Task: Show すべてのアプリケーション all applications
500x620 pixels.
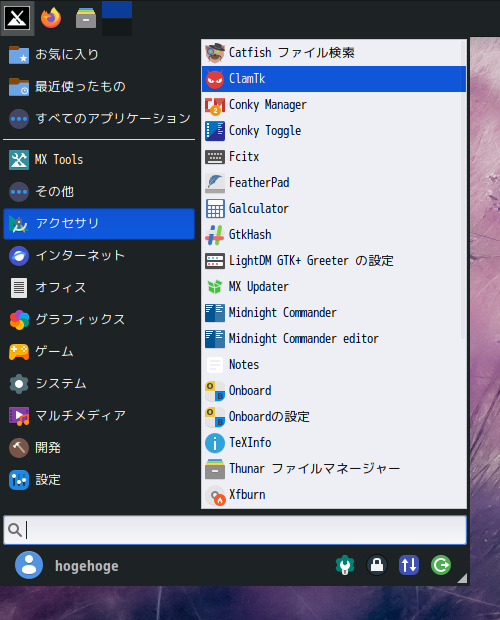Action: click(x=99, y=119)
